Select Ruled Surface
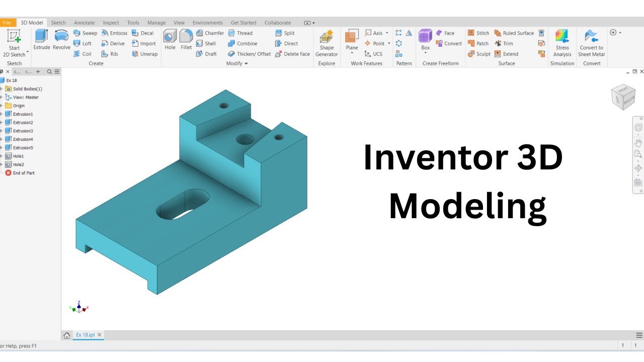The height and width of the screenshot is (362, 644). (x=514, y=33)
